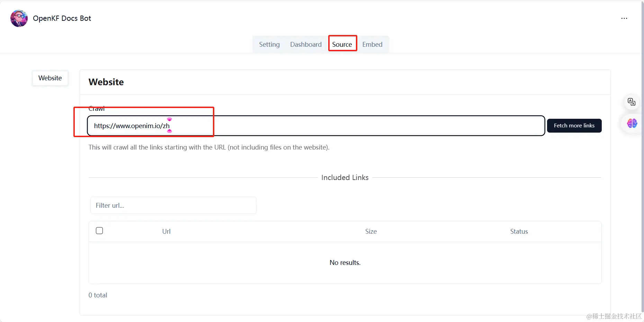Click the OpenKF Docs Bot title

point(62,18)
